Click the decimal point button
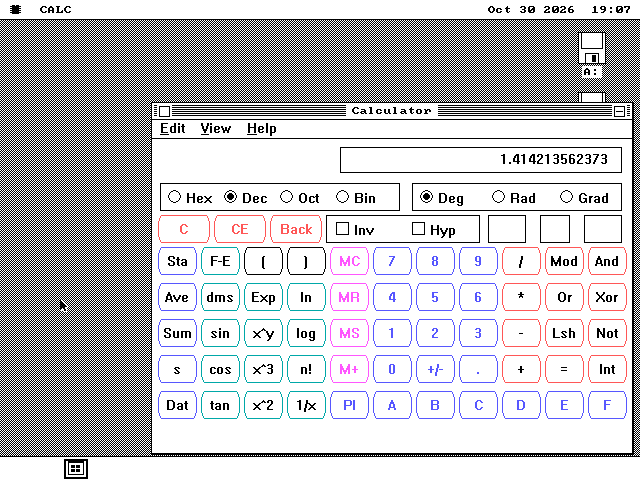Viewport: 640px width, 480px height. pyautogui.click(x=478, y=369)
